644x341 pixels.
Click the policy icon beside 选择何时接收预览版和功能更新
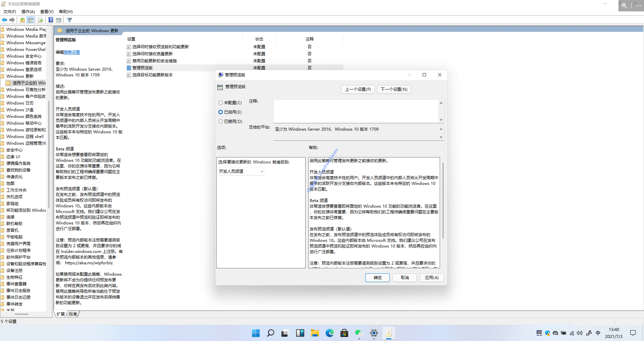click(x=129, y=47)
